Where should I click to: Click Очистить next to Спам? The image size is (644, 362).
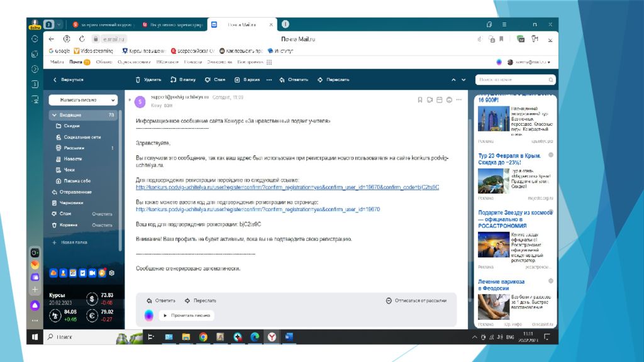point(102,214)
